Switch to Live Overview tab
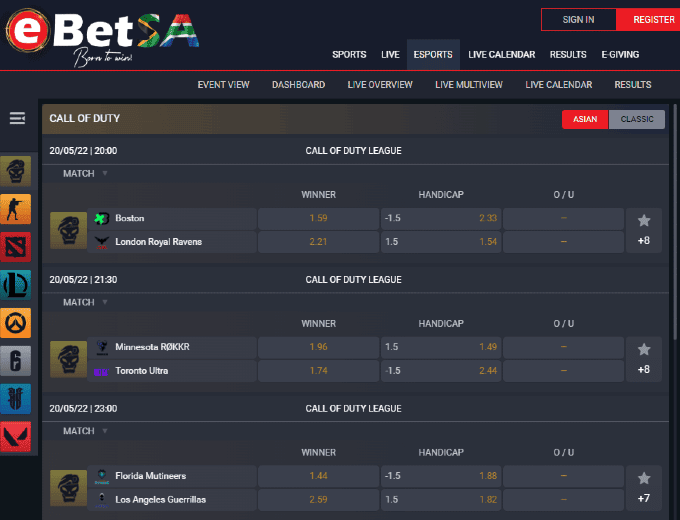 tap(380, 85)
